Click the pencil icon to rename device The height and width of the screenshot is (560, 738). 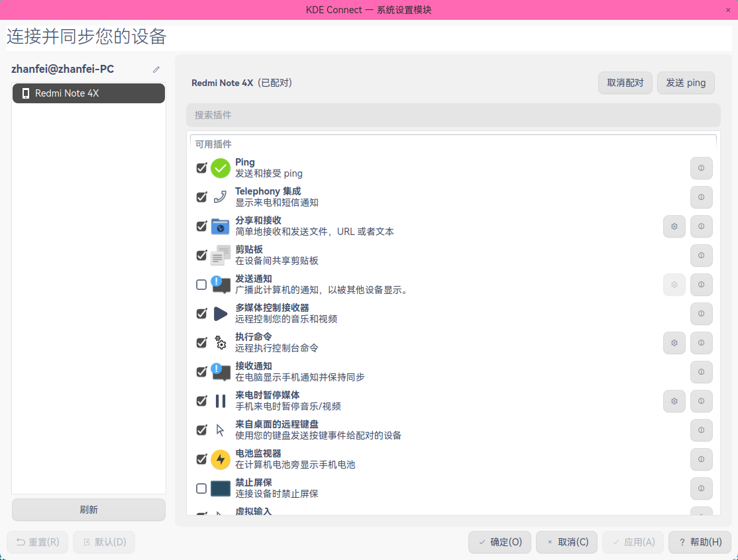[156, 69]
